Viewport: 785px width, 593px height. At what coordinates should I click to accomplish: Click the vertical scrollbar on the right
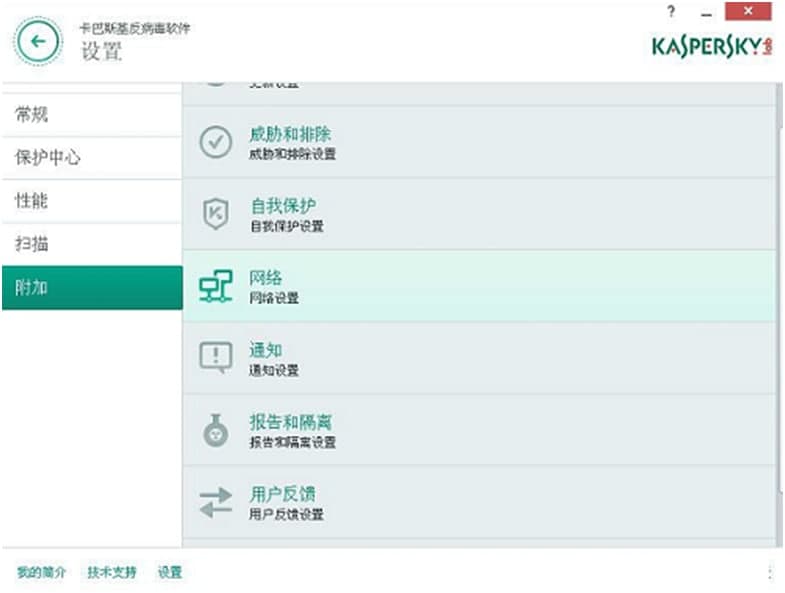[x=779, y=315]
